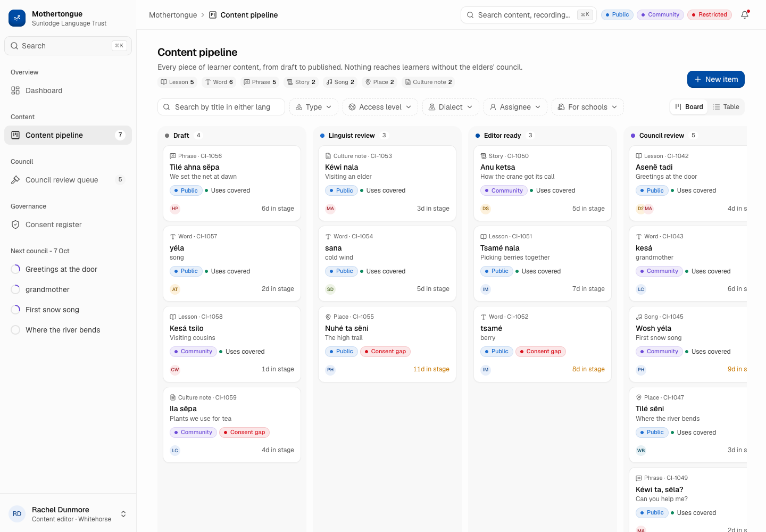The width and height of the screenshot is (766, 532).
Task: Click the Mothertongue logo icon
Action: (17, 18)
